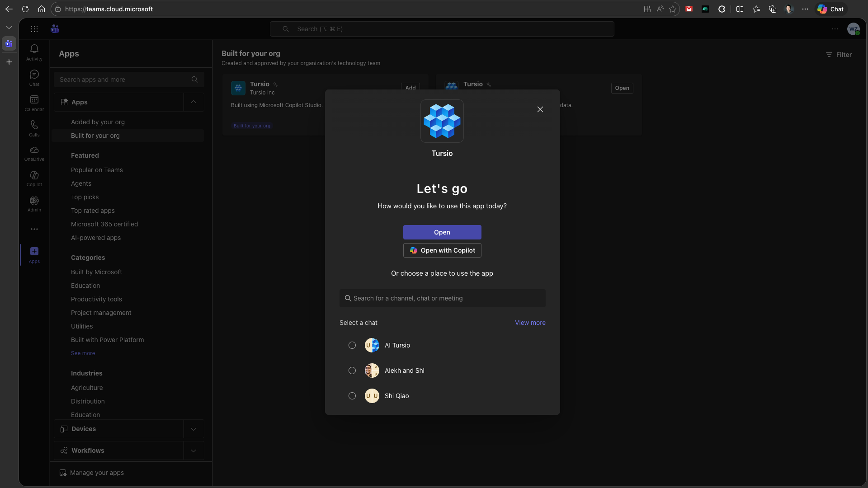This screenshot has height=488, width=868.
Task: Switch to the Popular on Teams category
Action: pos(97,170)
